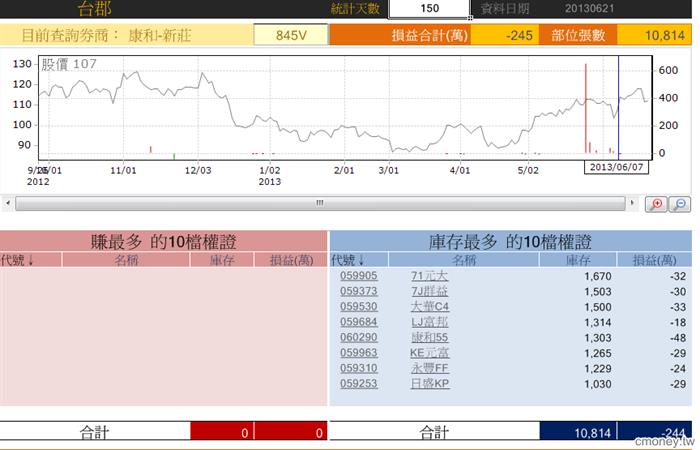Open the 7J群益 warrant name link
The image size is (700, 450).
[429, 291]
